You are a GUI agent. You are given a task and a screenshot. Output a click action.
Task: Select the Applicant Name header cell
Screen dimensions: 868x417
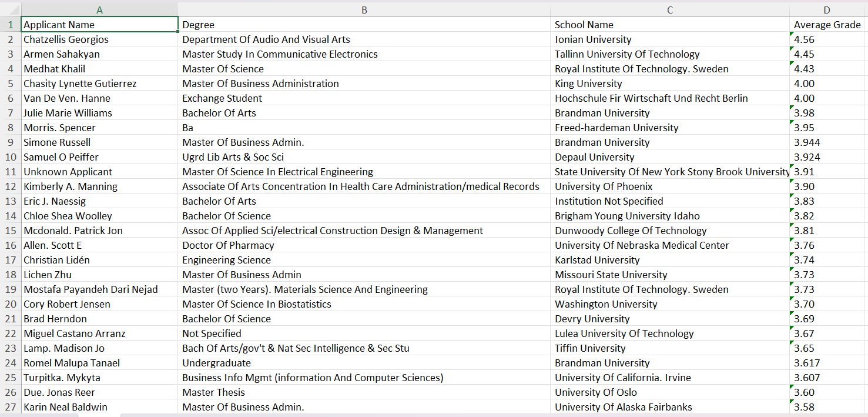pyautogui.click(x=99, y=25)
